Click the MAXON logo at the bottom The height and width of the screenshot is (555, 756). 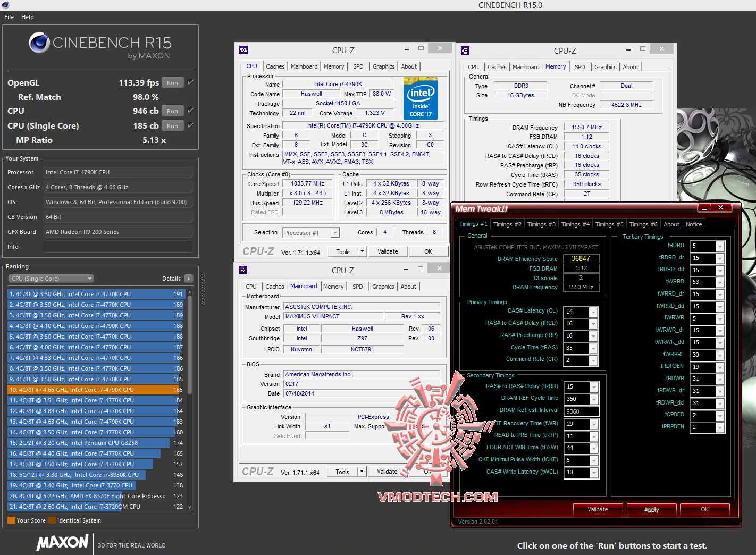[x=62, y=543]
